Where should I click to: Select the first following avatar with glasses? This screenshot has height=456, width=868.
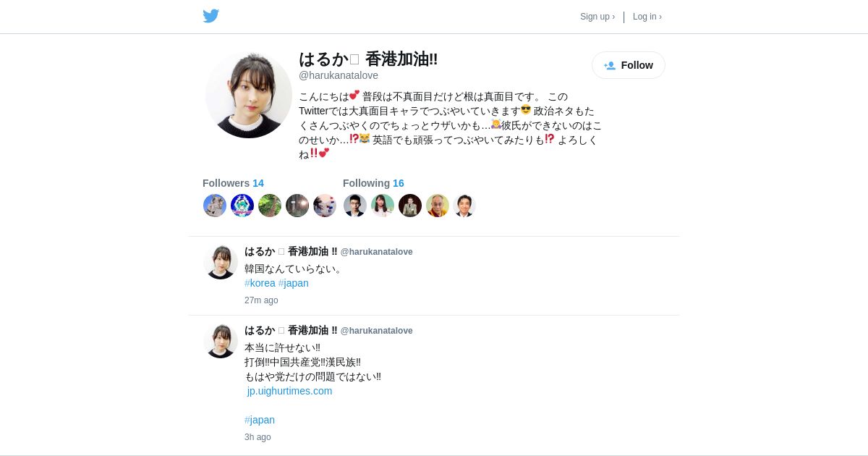355,206
